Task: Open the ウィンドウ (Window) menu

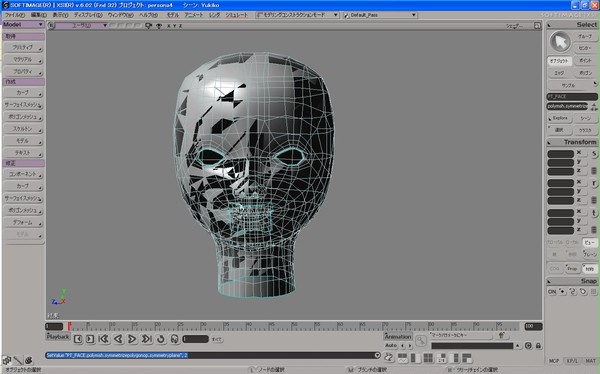Action: tap(120, 15)
